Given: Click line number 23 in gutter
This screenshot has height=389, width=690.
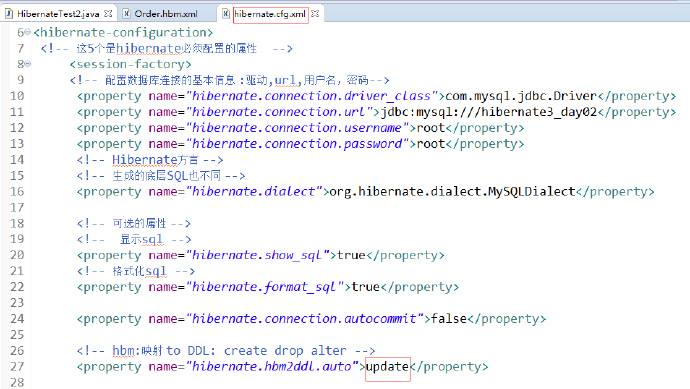Looking at the screenshot, I should pos(17,303).
